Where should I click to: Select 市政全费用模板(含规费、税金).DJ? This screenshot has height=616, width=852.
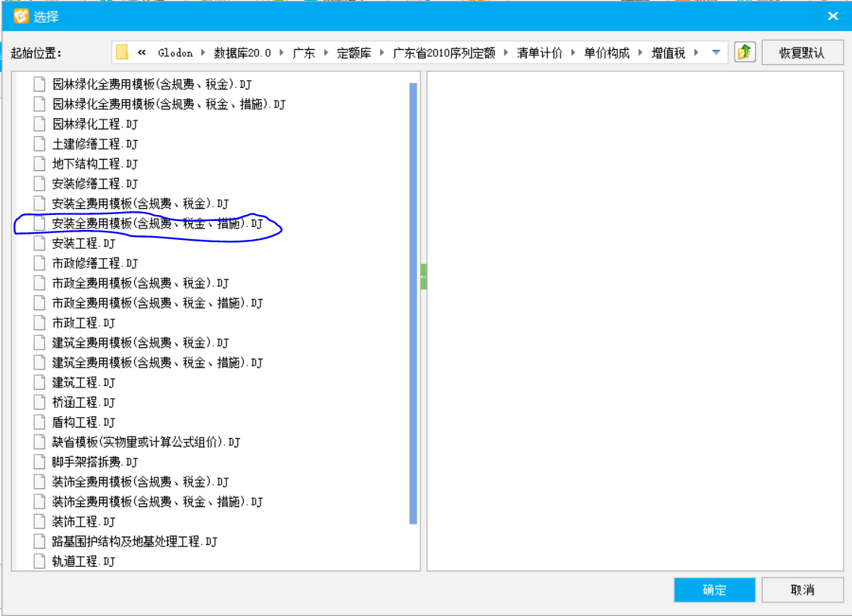[140, 283]
